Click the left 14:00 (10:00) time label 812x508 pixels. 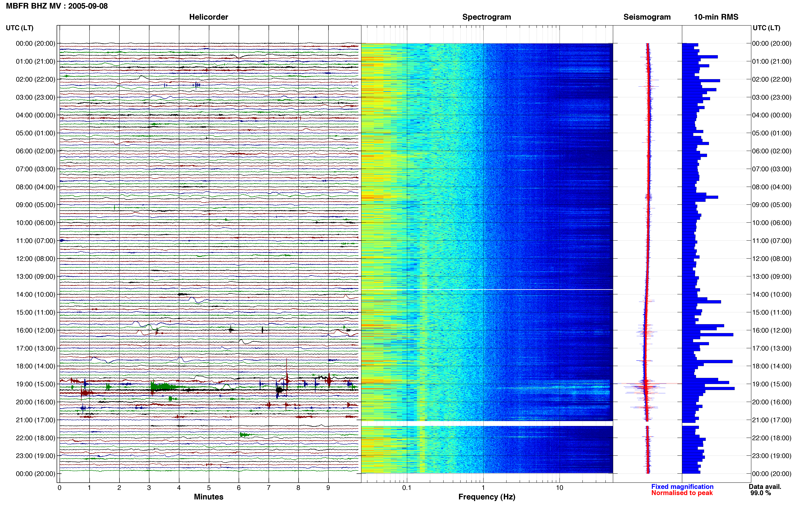pyautogui.click(x=36, y=294)
